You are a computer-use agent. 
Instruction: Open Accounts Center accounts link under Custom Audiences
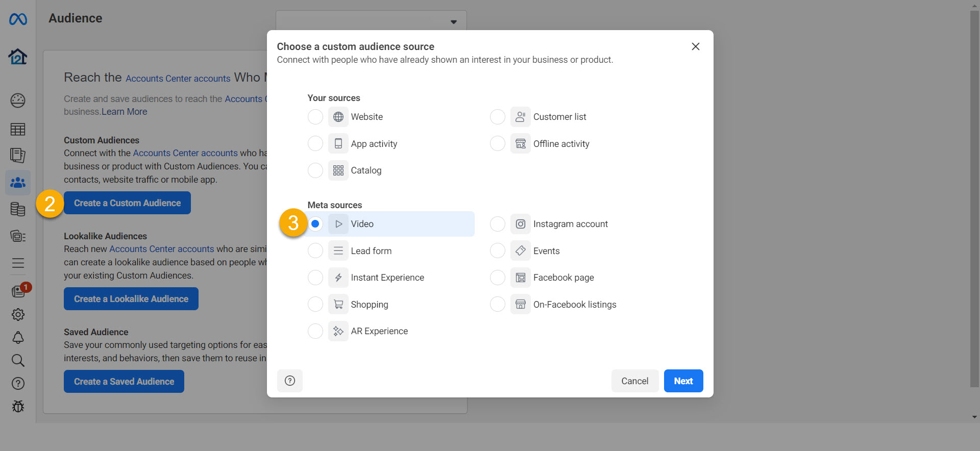coord(185,153)
